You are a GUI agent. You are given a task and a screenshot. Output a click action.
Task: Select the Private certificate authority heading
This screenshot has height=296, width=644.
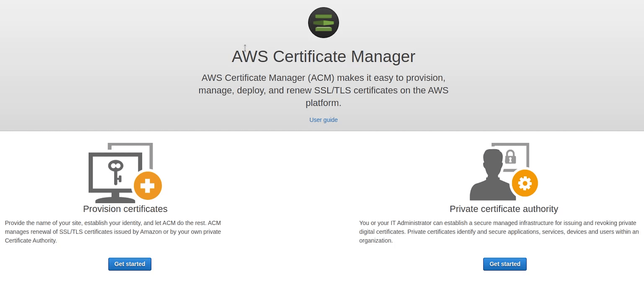click(x=503, y=209)
